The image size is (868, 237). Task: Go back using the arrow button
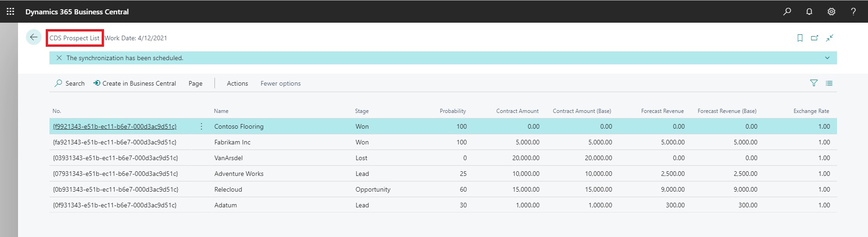[x=34, y=37]
